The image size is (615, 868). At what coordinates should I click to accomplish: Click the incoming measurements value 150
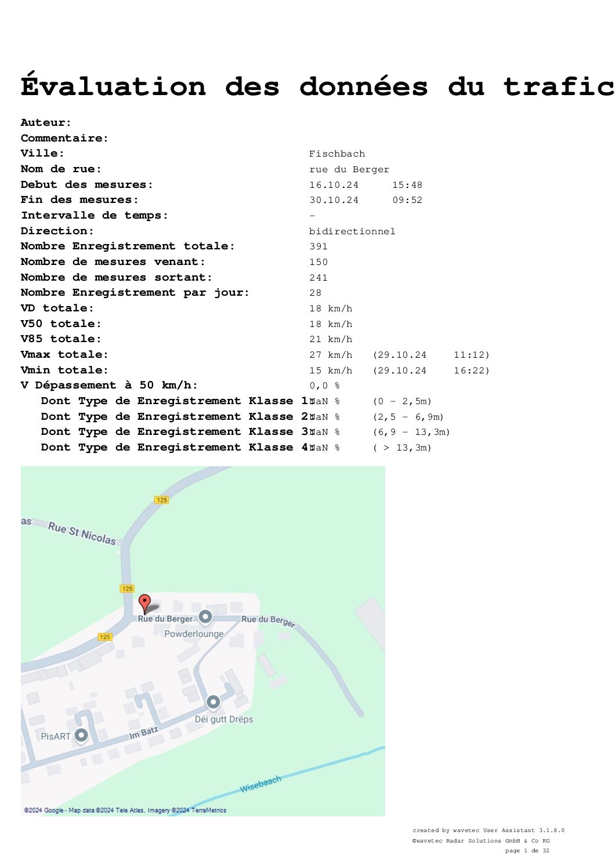[319, 262]
